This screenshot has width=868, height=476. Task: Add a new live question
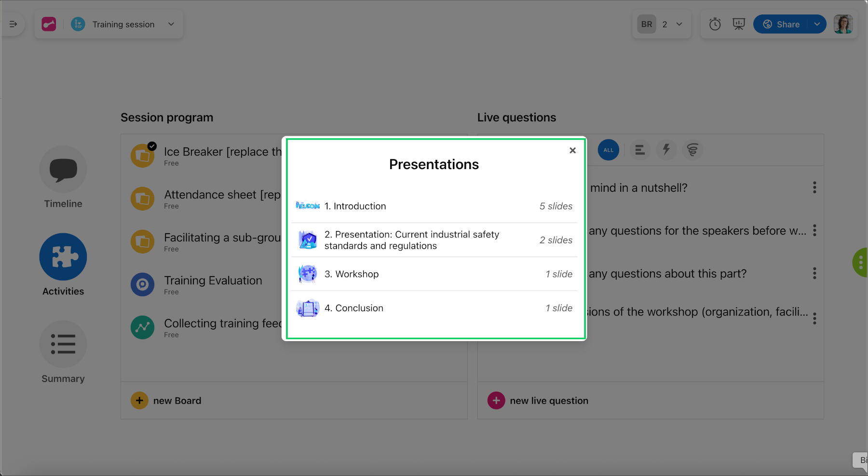(538, 400)
